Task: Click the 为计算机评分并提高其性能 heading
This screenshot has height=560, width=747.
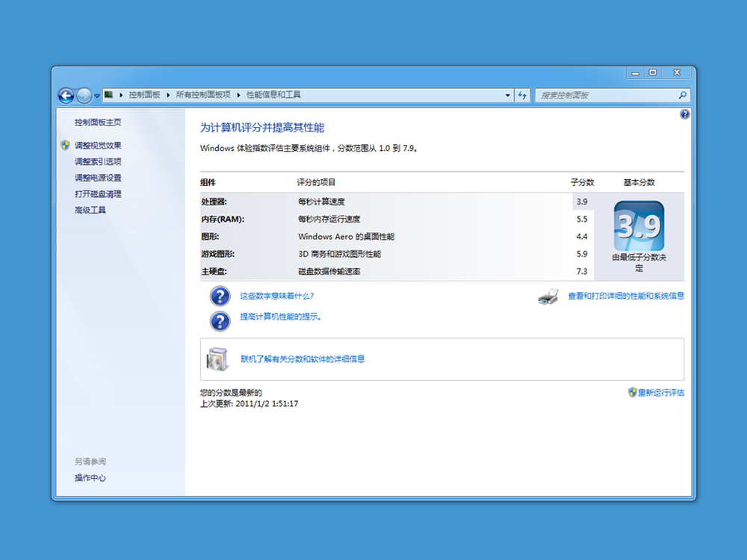Action: coord(262,128)
